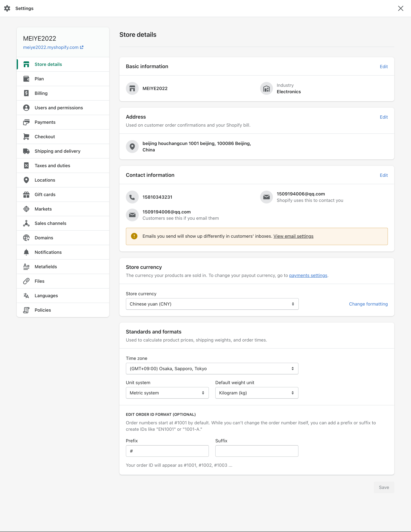The height and width of the screenshot is (532, 411).
Task: Click the Notifications bell icon
Action: (26, 252)
